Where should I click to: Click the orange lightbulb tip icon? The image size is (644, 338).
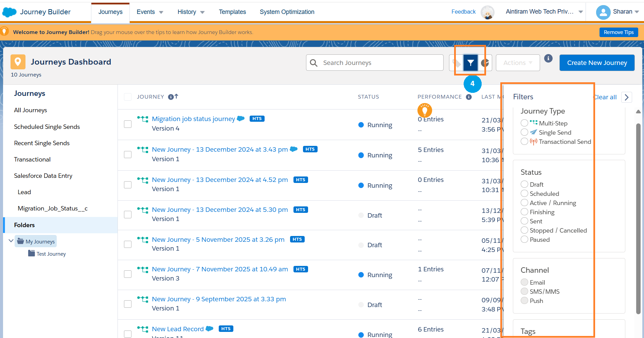(x=425, y=110)
